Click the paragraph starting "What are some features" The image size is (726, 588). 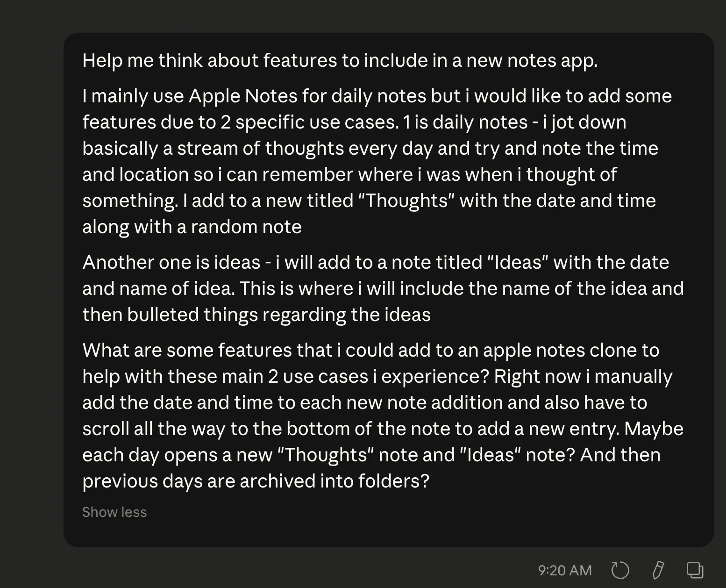click(370, 351)
